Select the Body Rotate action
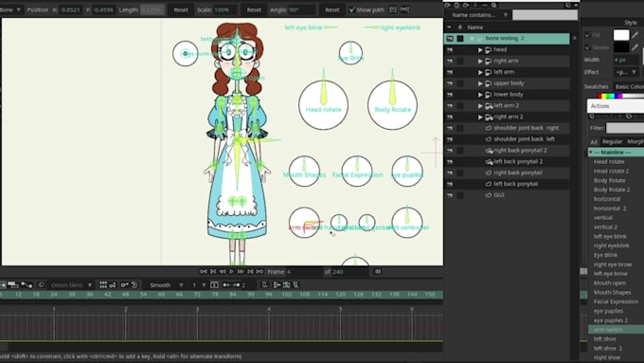 coord(610,180)
